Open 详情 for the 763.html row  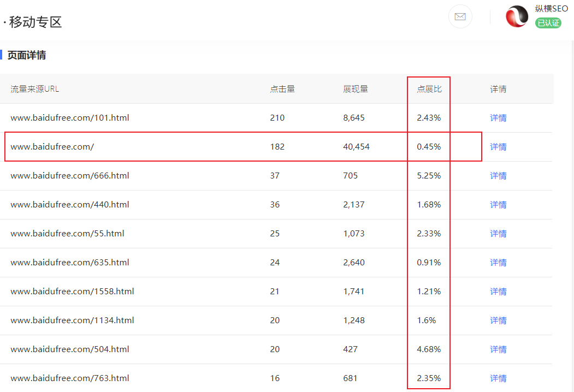point(498,378)
